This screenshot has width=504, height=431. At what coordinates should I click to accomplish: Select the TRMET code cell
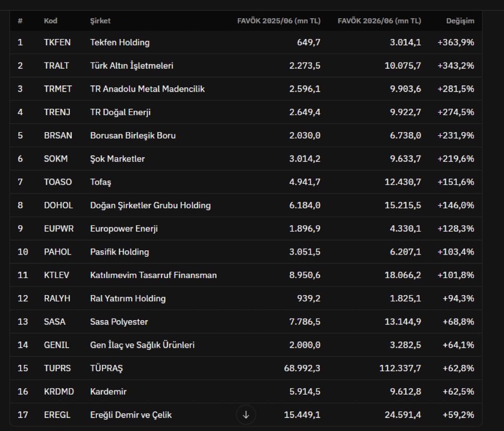pyautogui.click(x=58, y=89)
